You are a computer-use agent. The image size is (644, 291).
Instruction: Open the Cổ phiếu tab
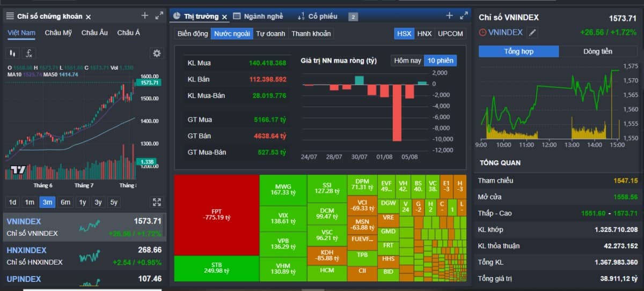coord(323,16)
